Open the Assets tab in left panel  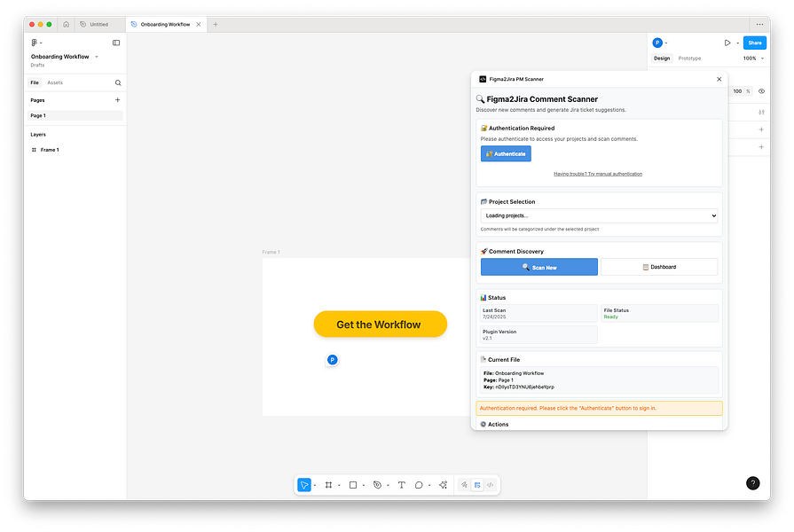pos(56,82)
